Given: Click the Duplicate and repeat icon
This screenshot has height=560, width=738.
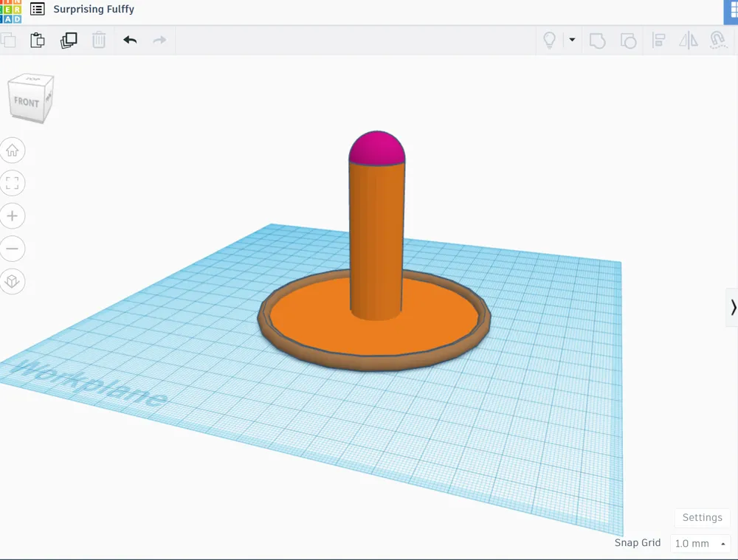Looking at the screenshot, I should [x=69, y=40].
